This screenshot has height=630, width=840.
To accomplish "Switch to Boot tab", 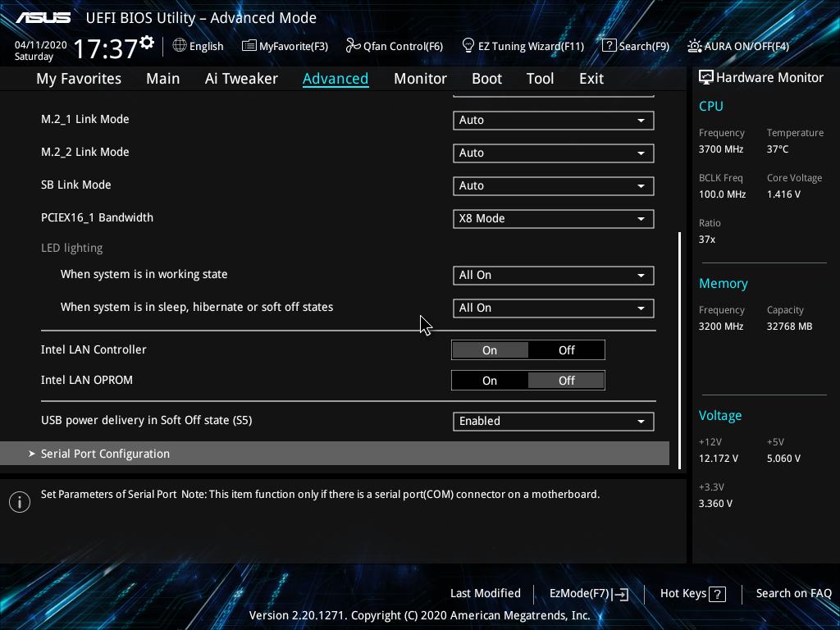I will pos(486,78).
